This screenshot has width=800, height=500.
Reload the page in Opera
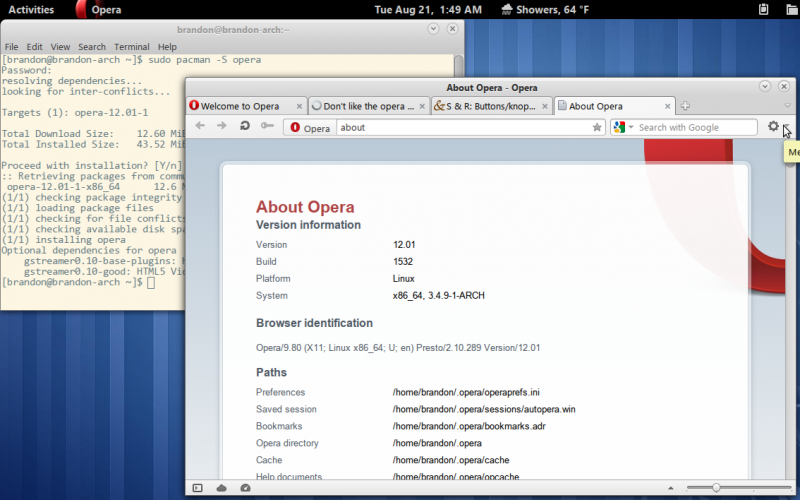click(244, 126)
